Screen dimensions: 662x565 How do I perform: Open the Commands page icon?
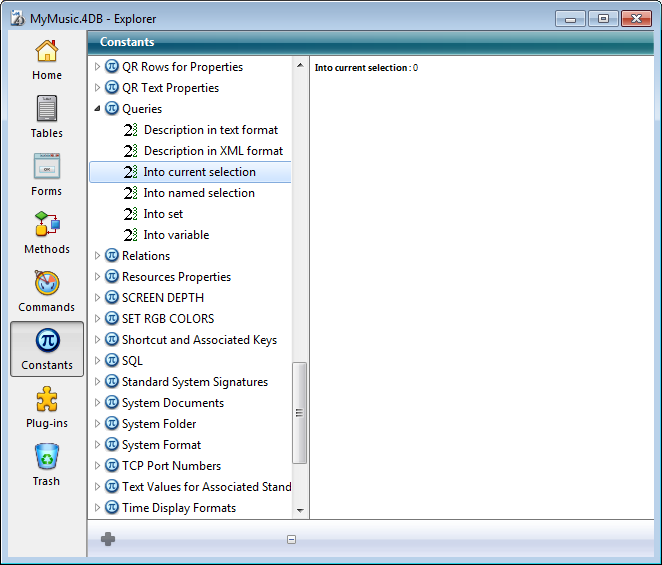[46, 283]
